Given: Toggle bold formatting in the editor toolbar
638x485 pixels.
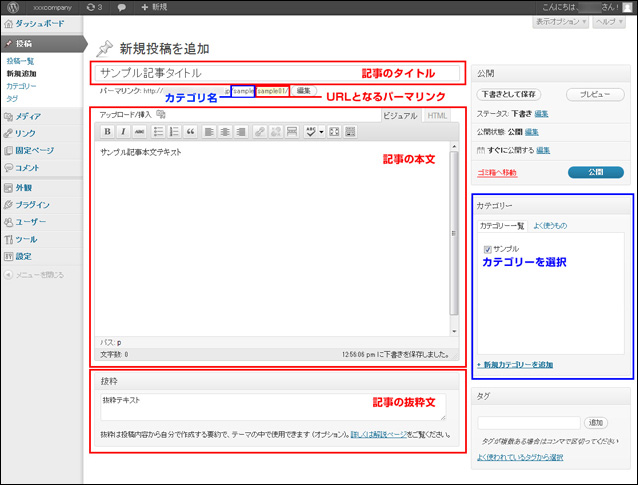Looking at the screenshot, I should click(x=108, y=131).
